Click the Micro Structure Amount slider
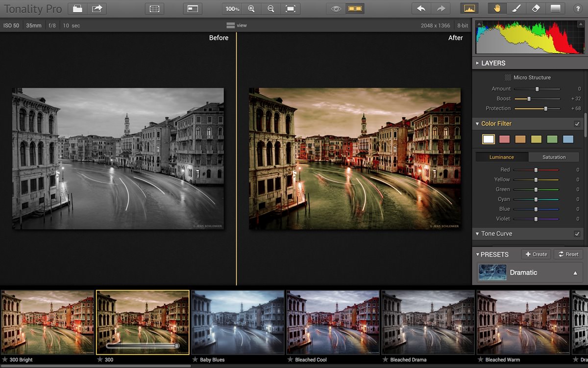 pyautogui.click(x=537, y=89)
